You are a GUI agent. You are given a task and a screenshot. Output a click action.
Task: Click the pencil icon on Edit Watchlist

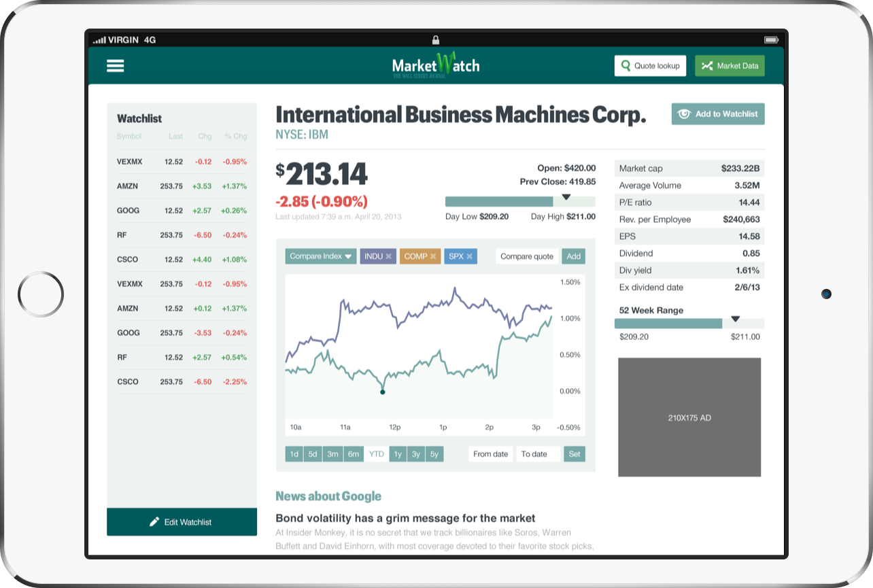click(154, 522)
